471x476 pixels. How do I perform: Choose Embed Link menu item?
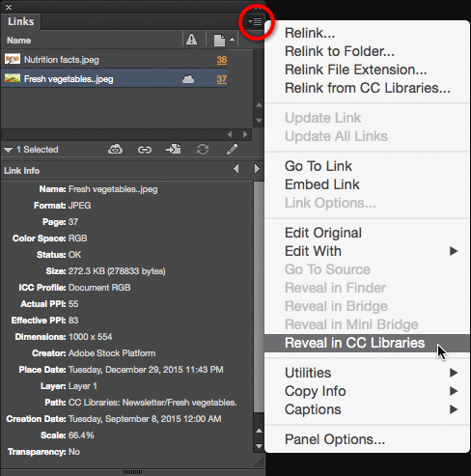[x=367, y=184]
